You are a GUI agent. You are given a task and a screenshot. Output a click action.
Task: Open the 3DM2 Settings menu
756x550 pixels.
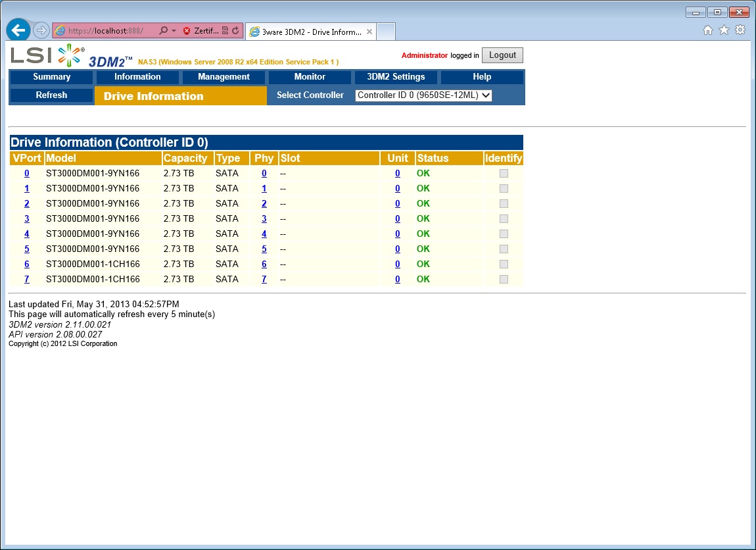click(396, 77)
